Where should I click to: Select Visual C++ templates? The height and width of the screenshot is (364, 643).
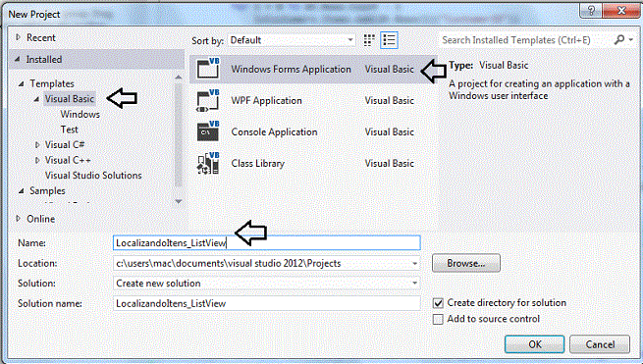(x=68, y=160)
